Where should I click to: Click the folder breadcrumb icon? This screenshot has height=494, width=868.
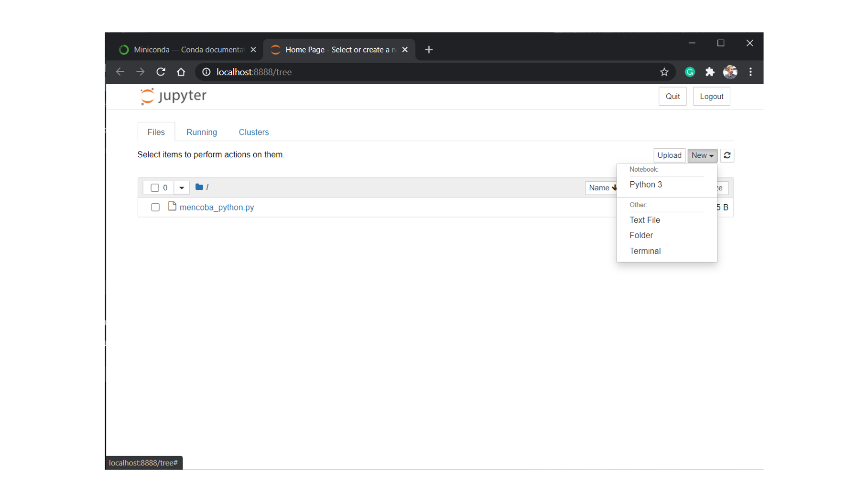[199, 187]
